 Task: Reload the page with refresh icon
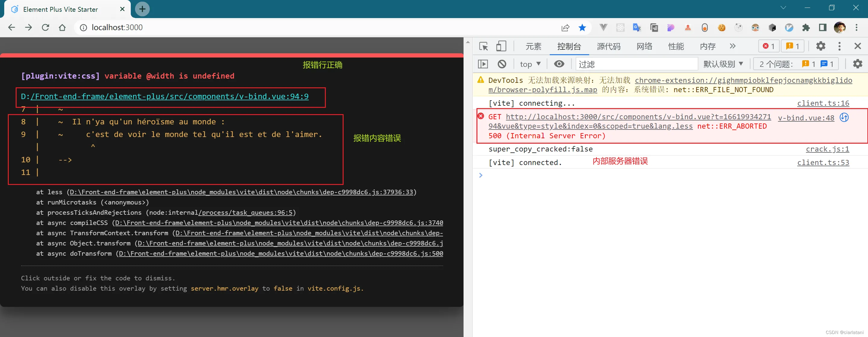46,28
